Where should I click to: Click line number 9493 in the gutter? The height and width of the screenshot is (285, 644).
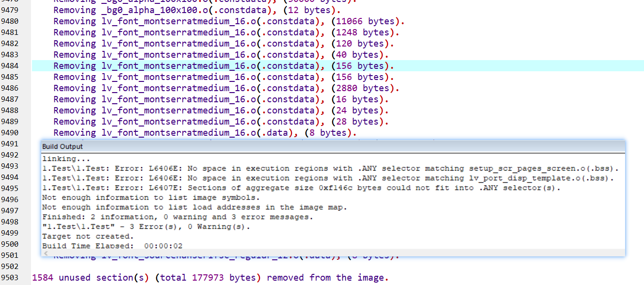click(10, 166)
